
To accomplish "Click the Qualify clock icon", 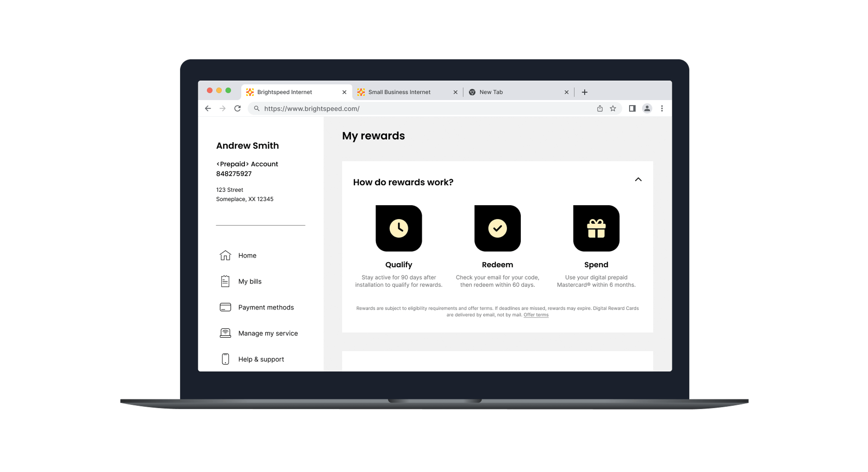I will (x=399, y=228).
